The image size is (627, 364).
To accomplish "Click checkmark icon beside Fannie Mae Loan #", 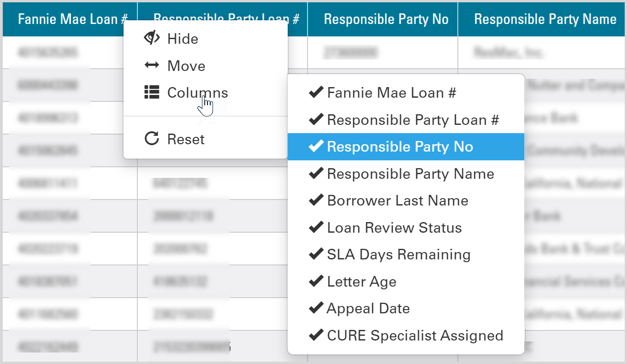I will (x=316, y=93).
